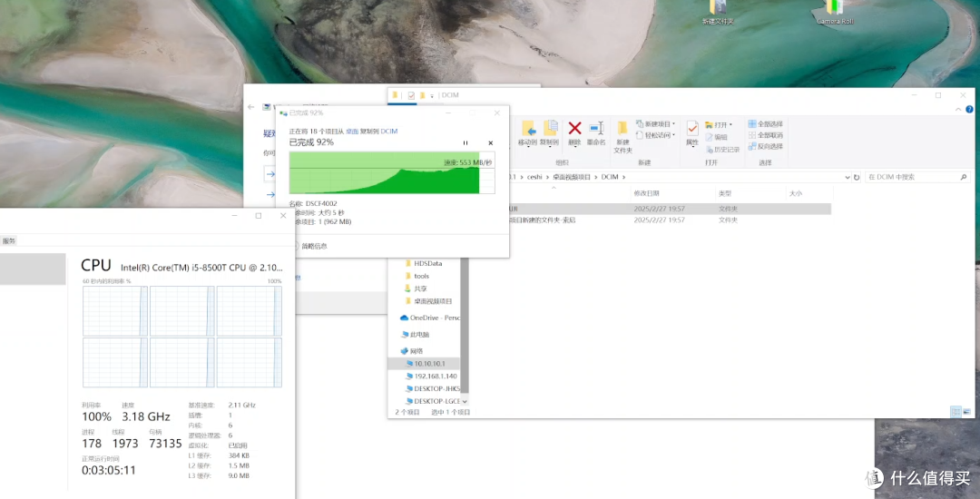Select 10.10.10.1 network location
Screen dimensions: 980x499
point(424,364)
